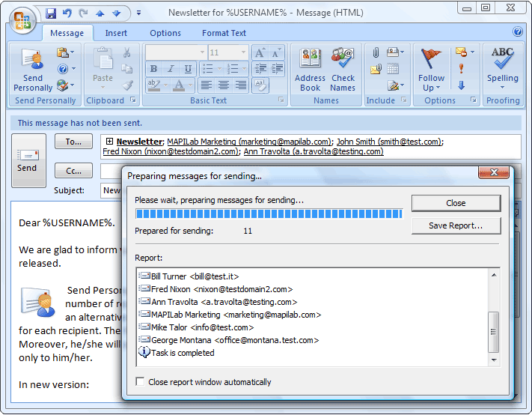
Task: Click the Office round logo button
Action: pos(22,21)
